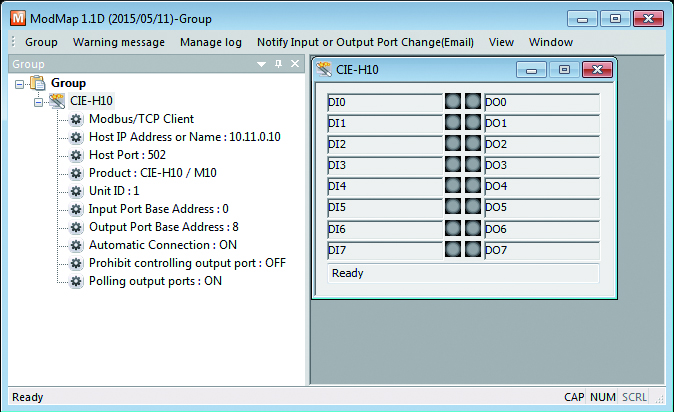The width and height of the screenshot is (674, 412).
Task: Click the DO0 label field
Action: [x=542, y=102]
